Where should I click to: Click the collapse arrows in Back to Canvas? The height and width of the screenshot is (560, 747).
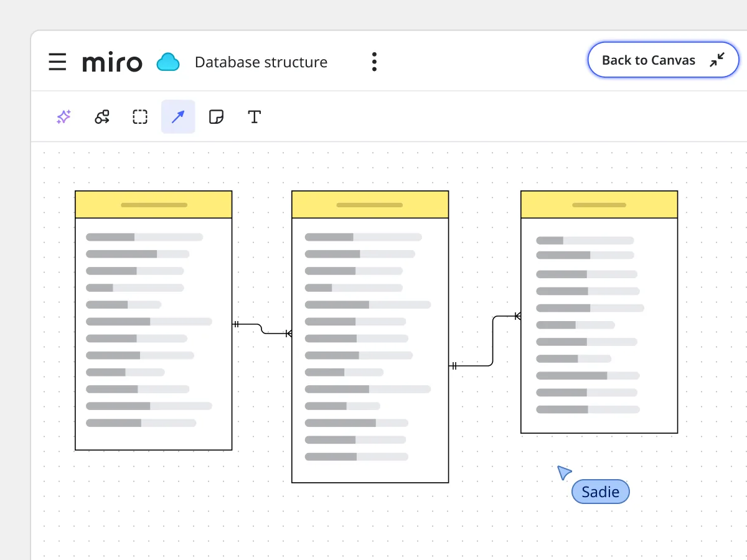717,60
